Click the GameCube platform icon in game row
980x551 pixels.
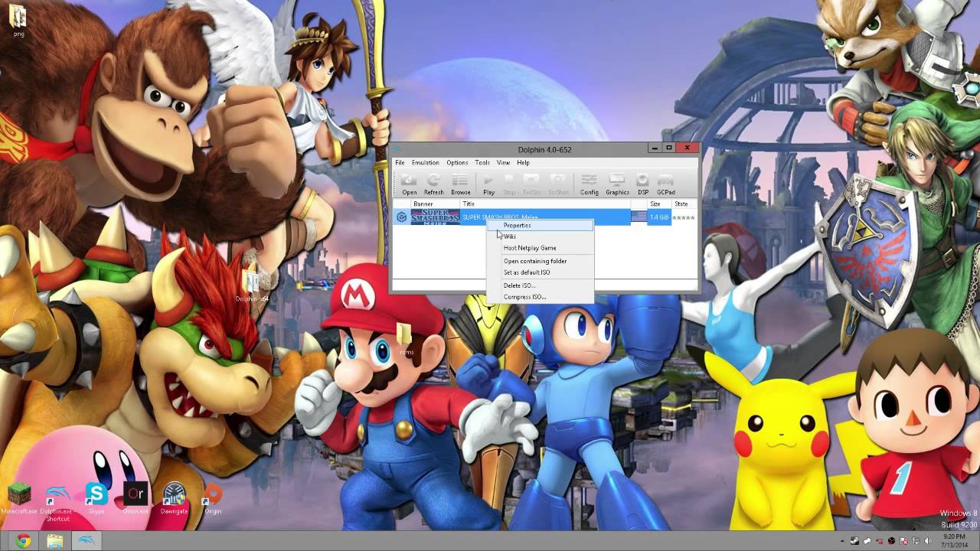pyautogui.click(x=401, y=217)
